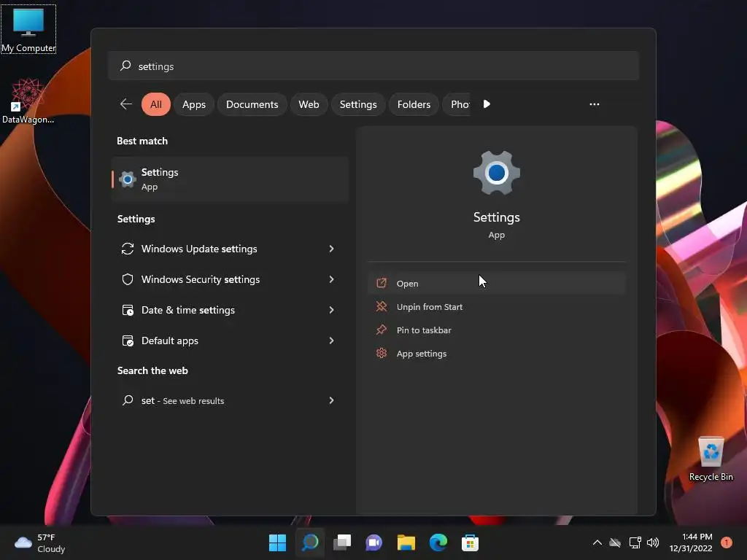Select the All filter tab

tap(156, 104)
